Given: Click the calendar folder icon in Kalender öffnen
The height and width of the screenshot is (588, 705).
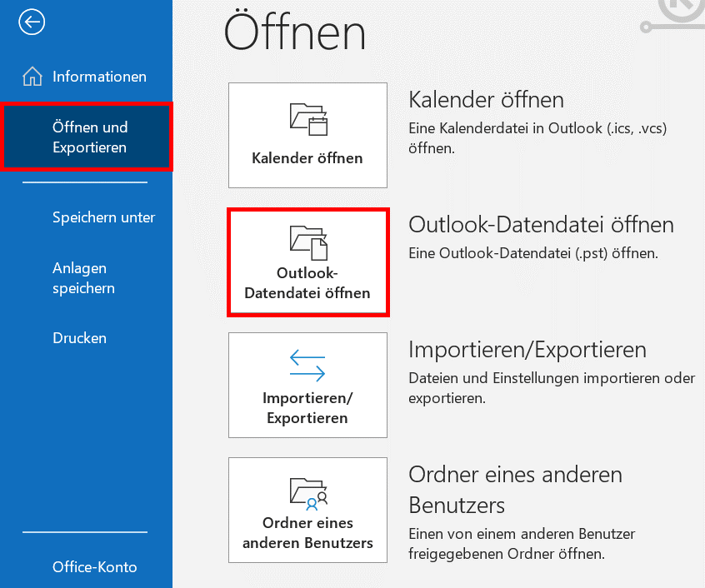Looking at the screenshot, I should pos(308,119).
